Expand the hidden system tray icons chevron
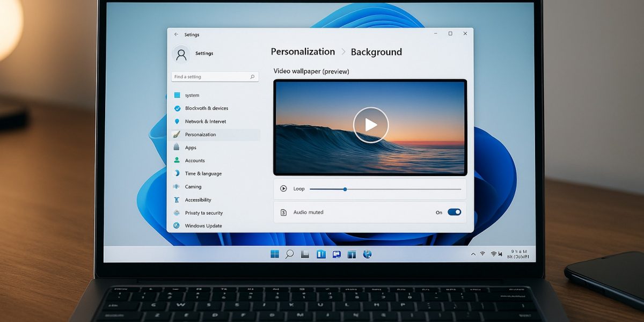This screenshot has width=644, height=322. tap(473, 254)
